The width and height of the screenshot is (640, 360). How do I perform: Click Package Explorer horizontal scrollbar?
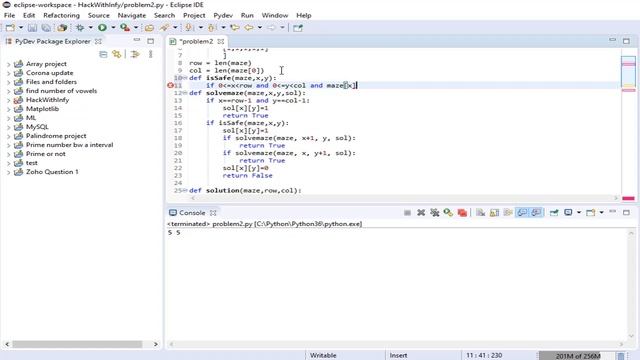[77, 344]
